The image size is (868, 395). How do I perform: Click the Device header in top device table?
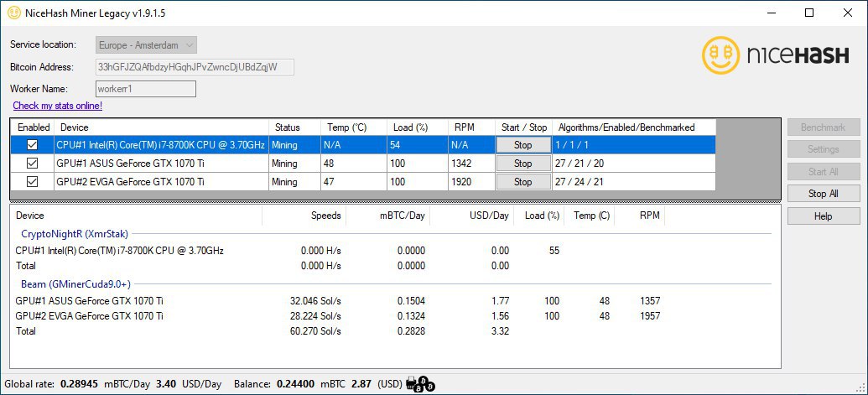tap(161, 127)
